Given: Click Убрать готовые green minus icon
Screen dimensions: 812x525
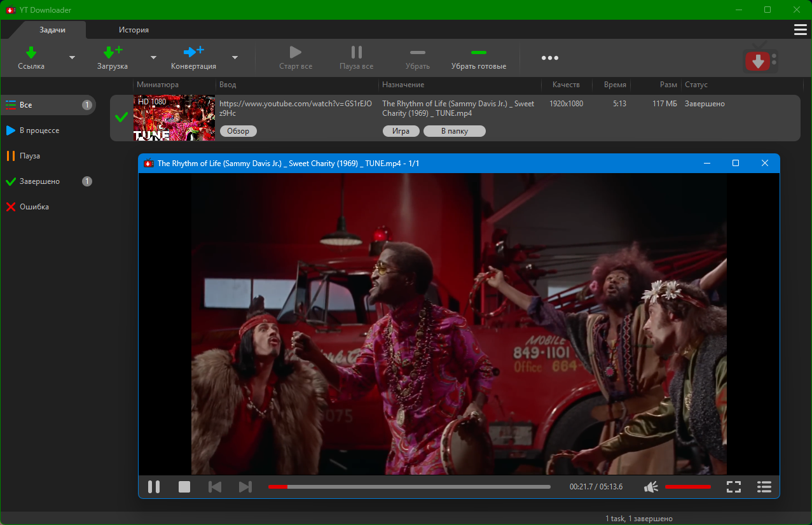Looking at the screenshot, I should click(x=478, y=52).
